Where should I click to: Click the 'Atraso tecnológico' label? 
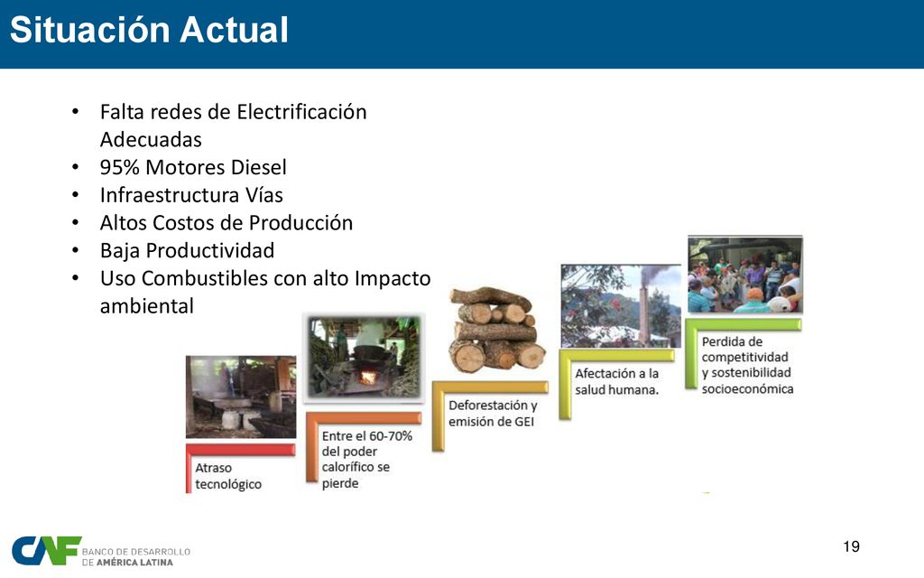point(228,476)
